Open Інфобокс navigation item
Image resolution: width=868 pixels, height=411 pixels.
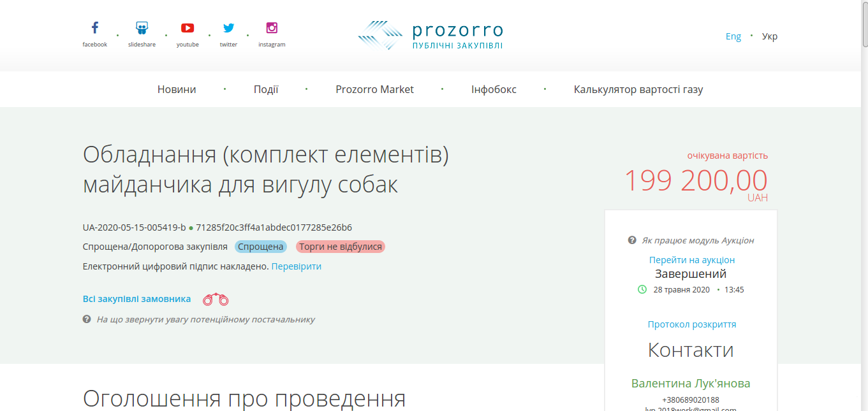click(494, 89)
